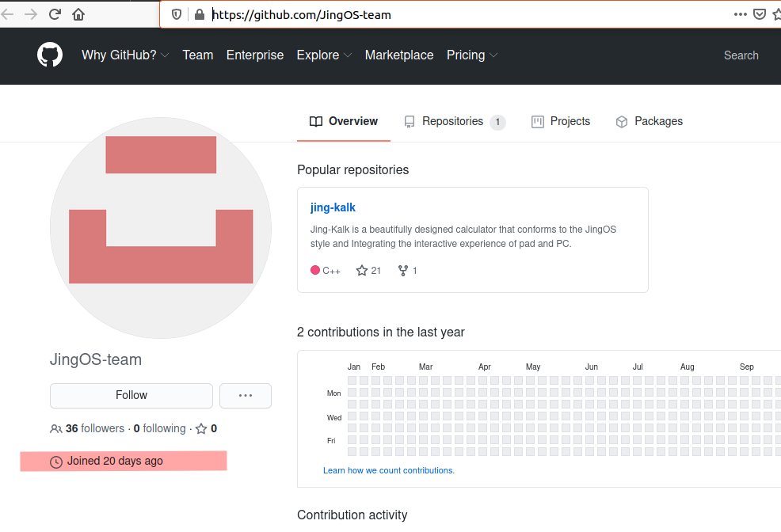Click the Contribution activity heading
Screen dimensions: 781x532
point(352,515)
